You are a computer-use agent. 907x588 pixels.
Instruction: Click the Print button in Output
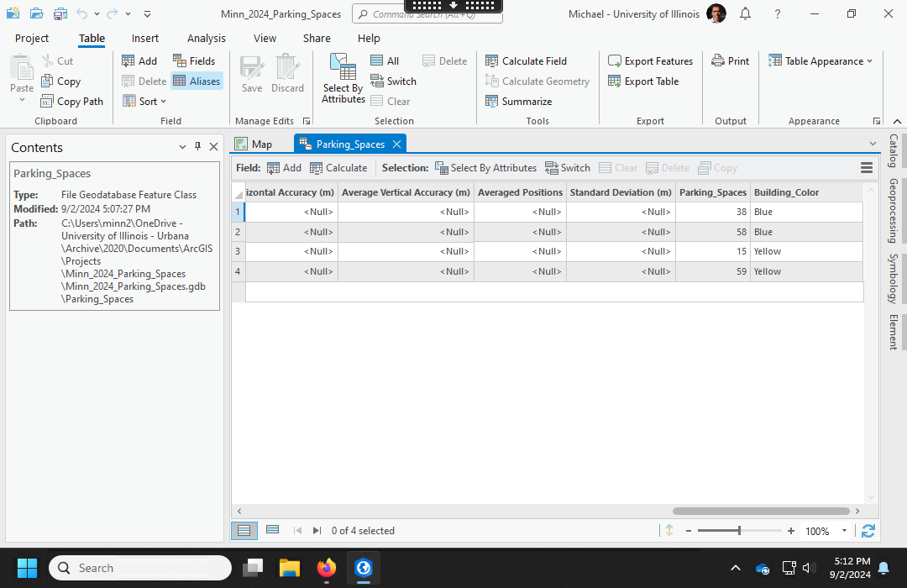[730, 61]
